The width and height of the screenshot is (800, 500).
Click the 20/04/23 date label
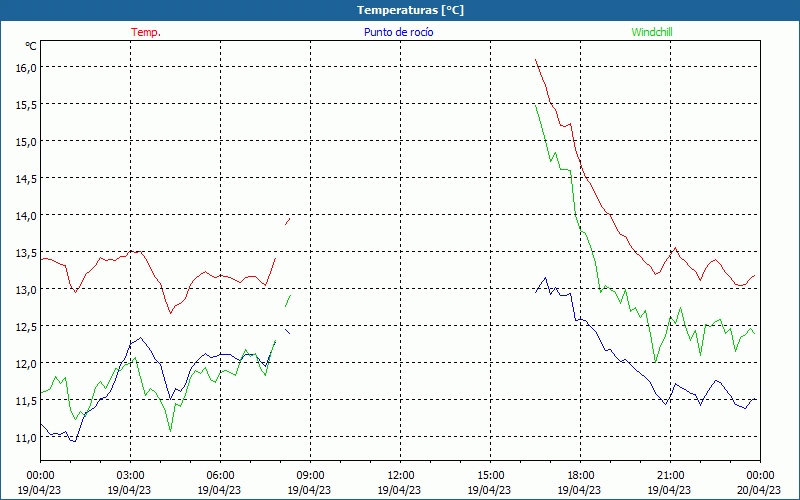pos(759,490)
